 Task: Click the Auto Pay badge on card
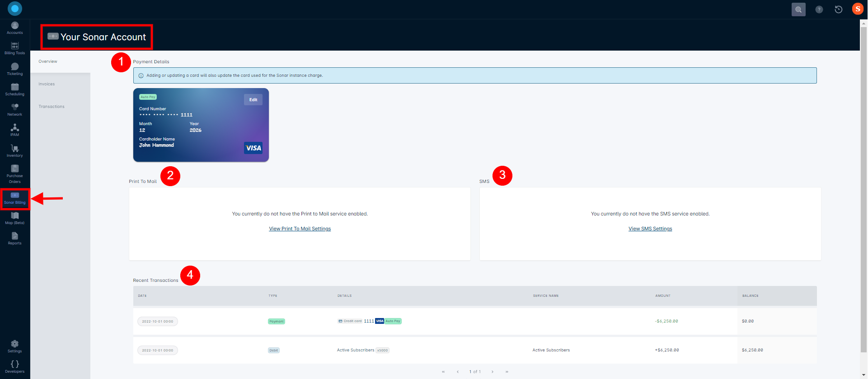pyautogui.click(x=148, y=97)
